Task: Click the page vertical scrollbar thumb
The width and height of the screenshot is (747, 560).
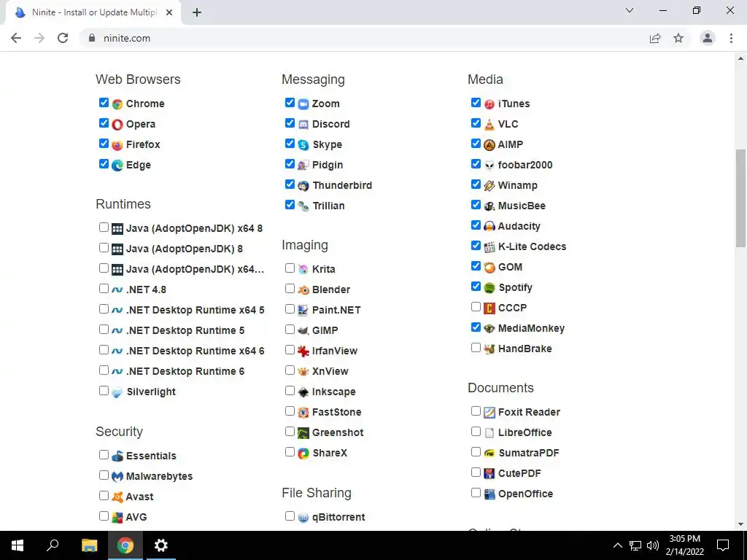Action: [740, 198]
